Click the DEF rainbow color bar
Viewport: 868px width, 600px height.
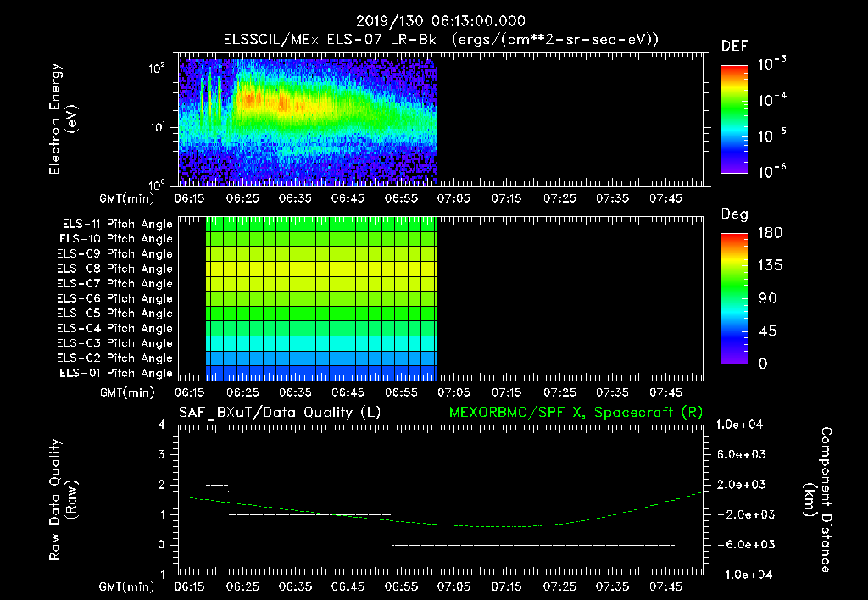pos(734,119)
